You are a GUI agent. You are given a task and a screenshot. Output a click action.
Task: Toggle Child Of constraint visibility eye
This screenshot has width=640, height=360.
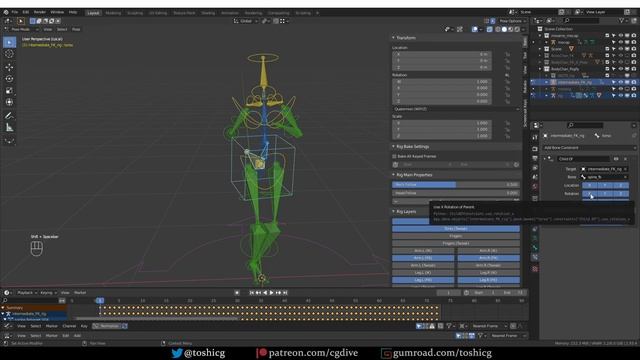[x=616, y=159]
